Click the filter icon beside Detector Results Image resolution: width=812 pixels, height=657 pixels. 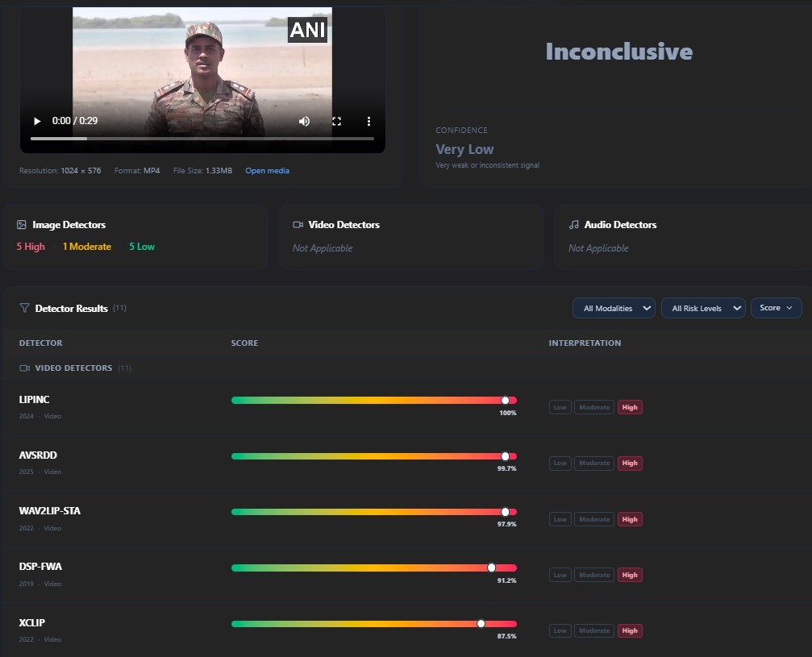pyautogui.click(x=24, y=309)
